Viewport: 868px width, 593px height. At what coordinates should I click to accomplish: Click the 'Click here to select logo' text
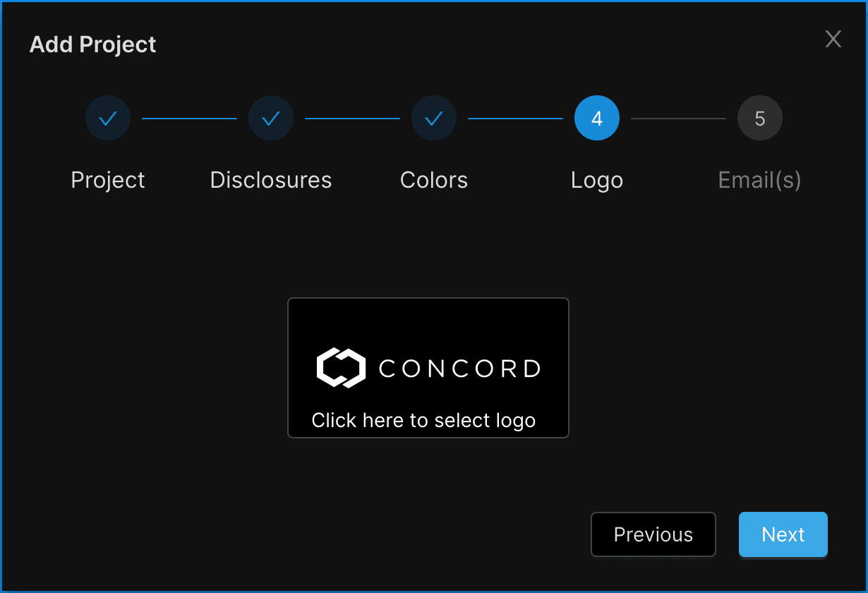point(423,421)
